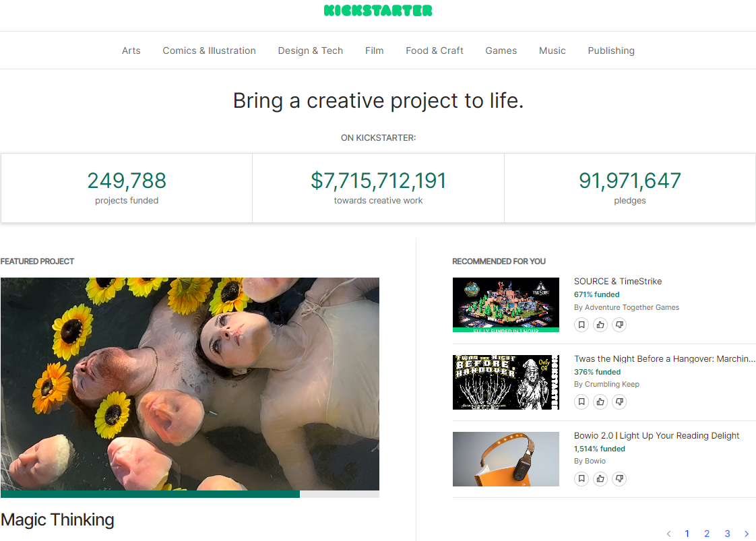Viewport: 756px width, 541px height.
Task: Open the Comics & Illustration category
Action: [209, 51]
